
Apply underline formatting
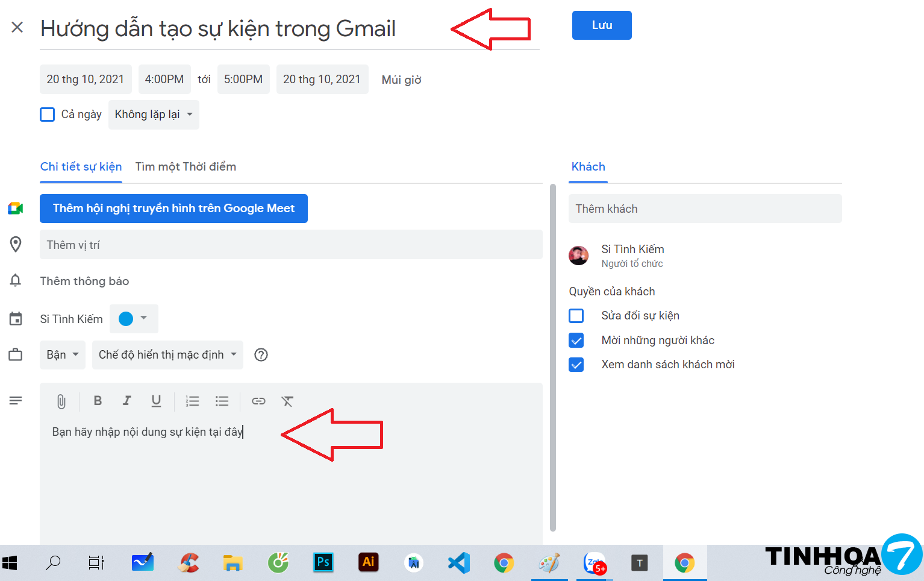pyautogui.click(x=156, y=401)
